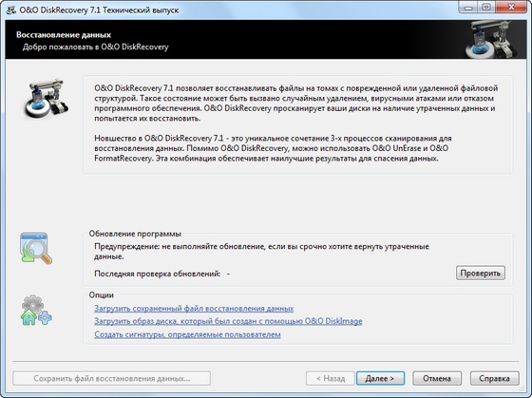Open the link to load an O&O DiskImage disk image
Screen dimensions: 532x398
pyautogui.click(x=228, y=321)
